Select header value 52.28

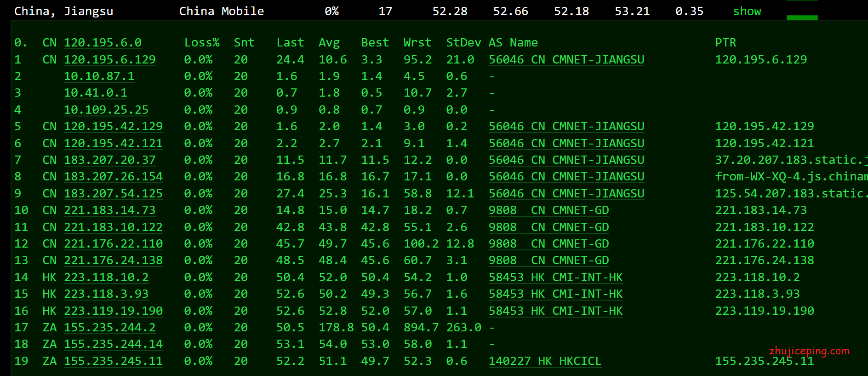click(x=450, y=12)
